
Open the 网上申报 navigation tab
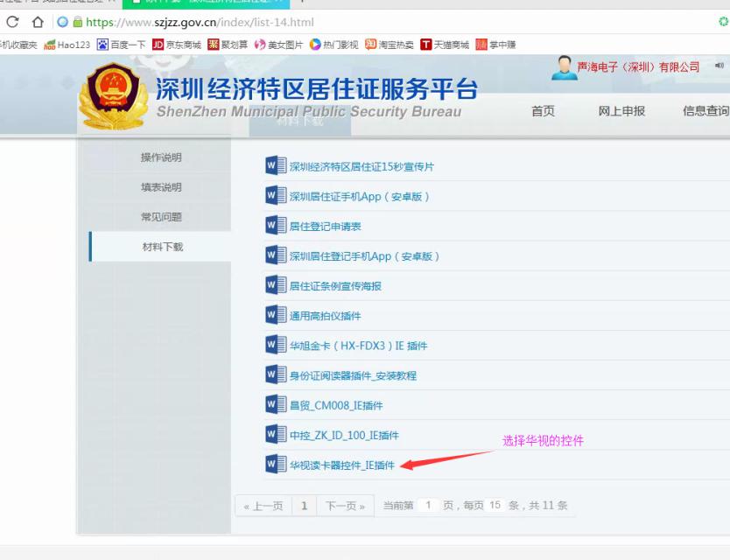(x=621, y=111)
